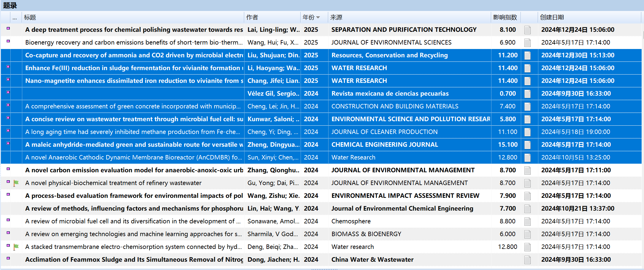Click author 'Li, Haoyang; Wa..'
This screenshot has width=644, height=270.
[274, 68]
